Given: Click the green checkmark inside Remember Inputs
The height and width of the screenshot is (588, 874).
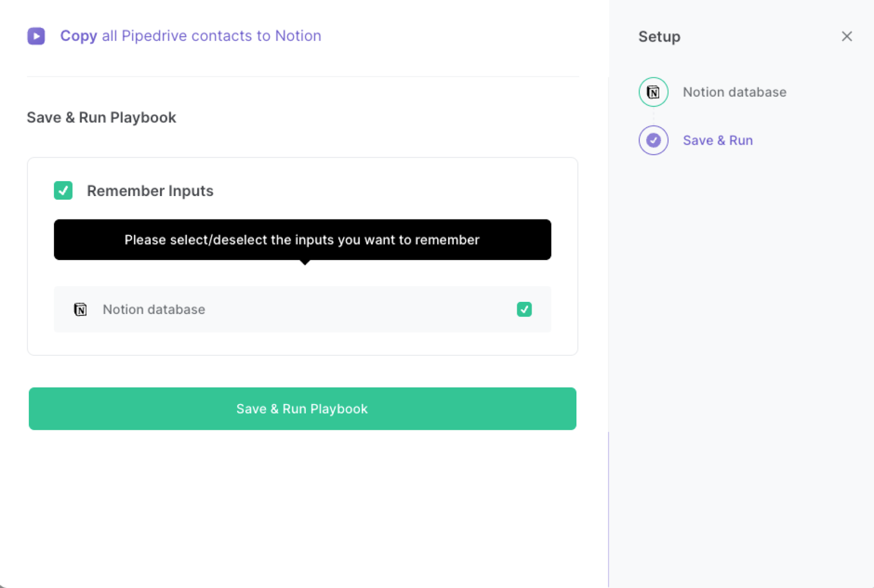Looking at the screenshot, I should [x=63, y=191].
